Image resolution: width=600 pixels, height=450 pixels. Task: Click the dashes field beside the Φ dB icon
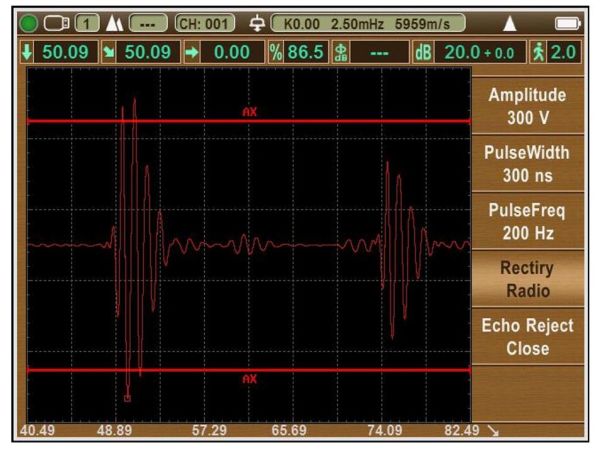coord(380,52)
